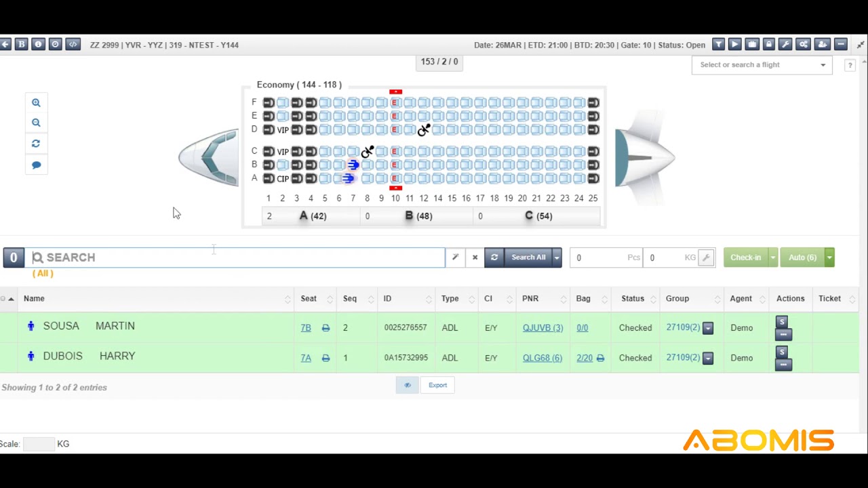The width and height of the screenshot is (868, 488).
Task: Open the gears settings icon
Action: 803,45
